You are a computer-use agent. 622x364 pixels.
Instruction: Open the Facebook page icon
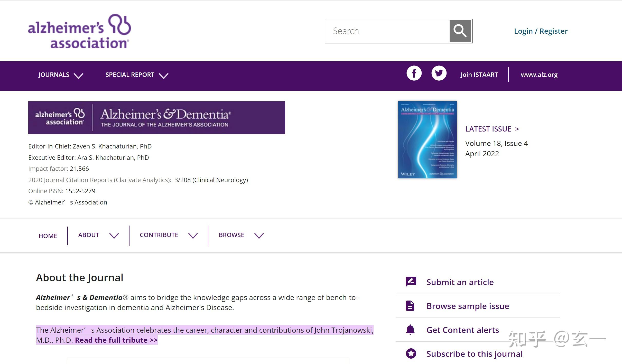coord(414,73)
